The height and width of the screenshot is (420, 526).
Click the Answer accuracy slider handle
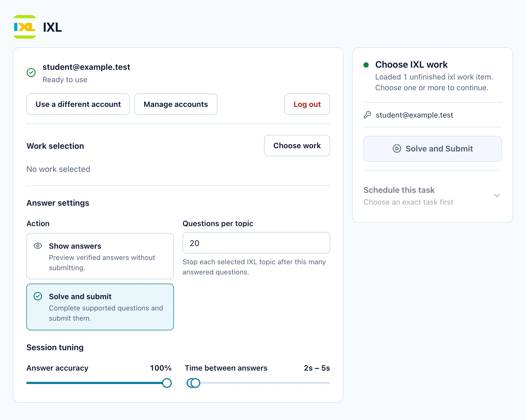[x=167, y=383]
